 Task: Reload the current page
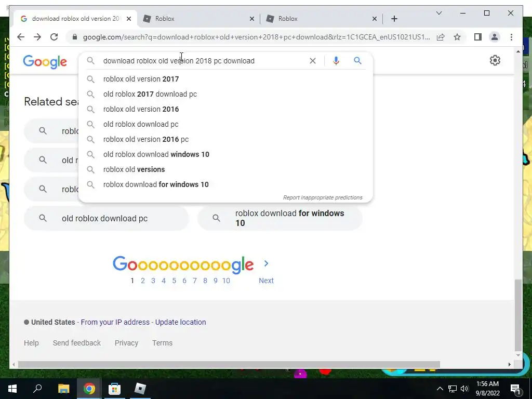point(54,37)
